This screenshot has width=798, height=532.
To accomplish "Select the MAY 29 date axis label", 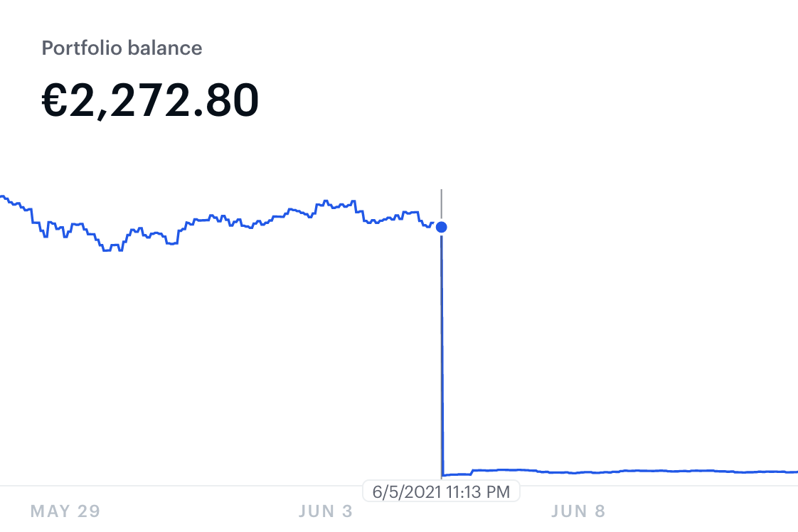I will 65,511.
